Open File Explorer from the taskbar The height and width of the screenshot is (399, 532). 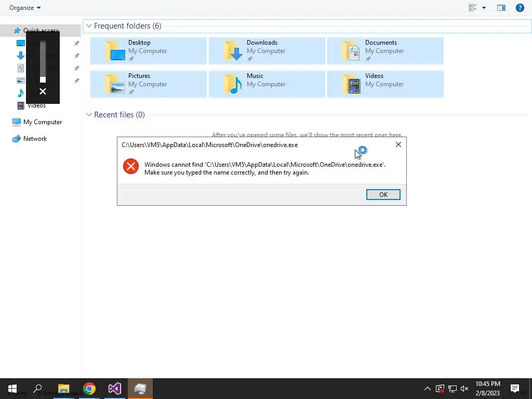pos(63,389)
